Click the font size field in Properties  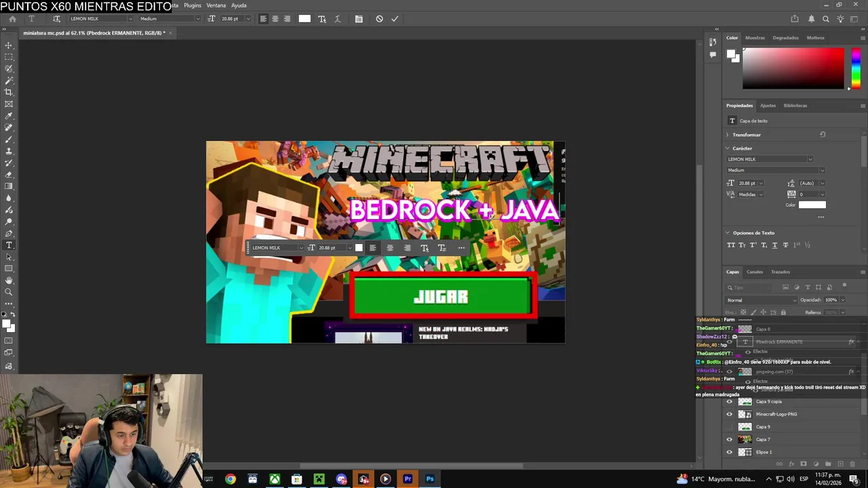tap(747, 183)
